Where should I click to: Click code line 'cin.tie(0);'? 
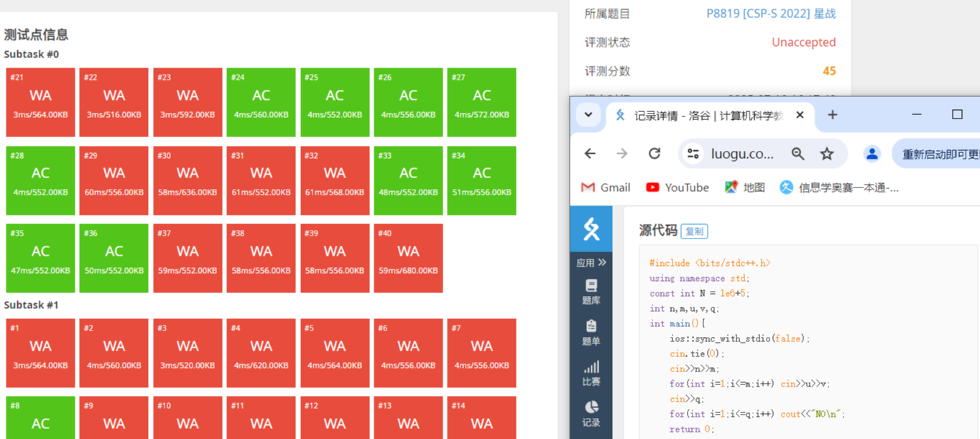coord(697,353)
